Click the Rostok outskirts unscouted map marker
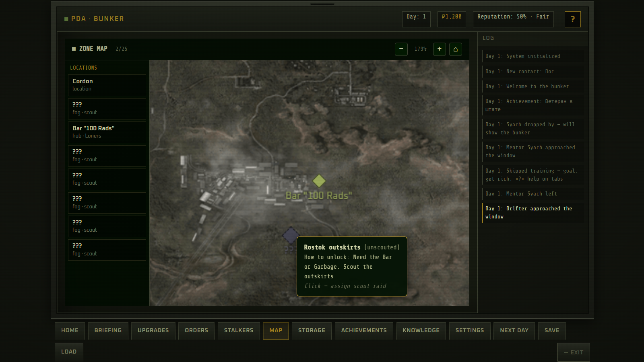 coord(291,235)
